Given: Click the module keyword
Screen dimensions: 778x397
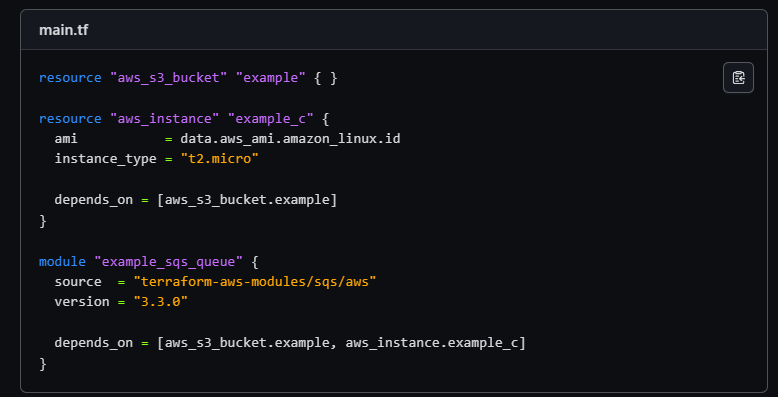Looking at the screenshot, I should pyautogui.click(x=63, y=261).
